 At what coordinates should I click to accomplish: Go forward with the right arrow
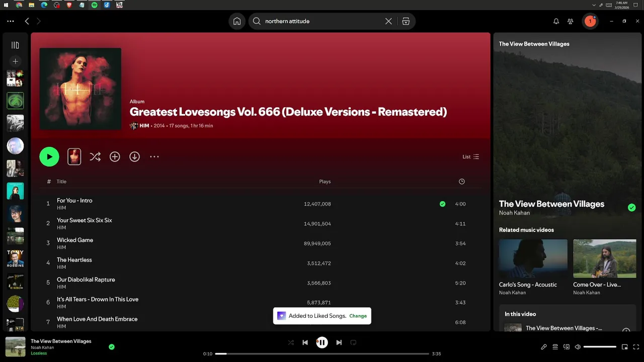point(39,21)
